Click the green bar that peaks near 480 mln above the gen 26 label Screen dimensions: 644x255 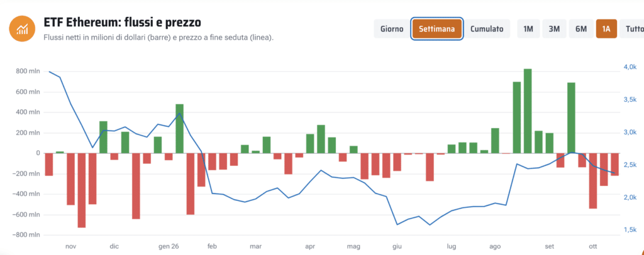pyautogui.click(x=179, y=129)
